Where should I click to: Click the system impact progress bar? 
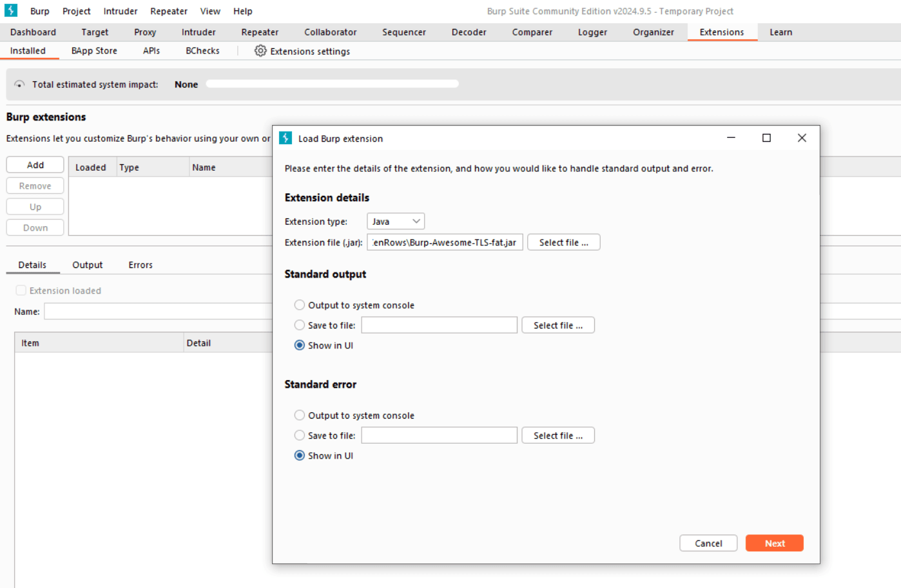point(333,84)
